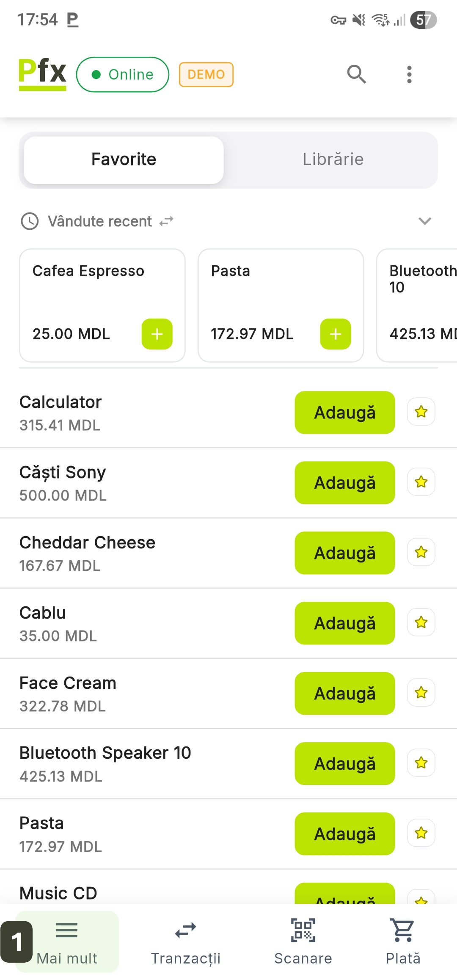Viewport: 457px width, 980px height.
Task: Open the three-dot overflow menu
Action: (409, 74)
